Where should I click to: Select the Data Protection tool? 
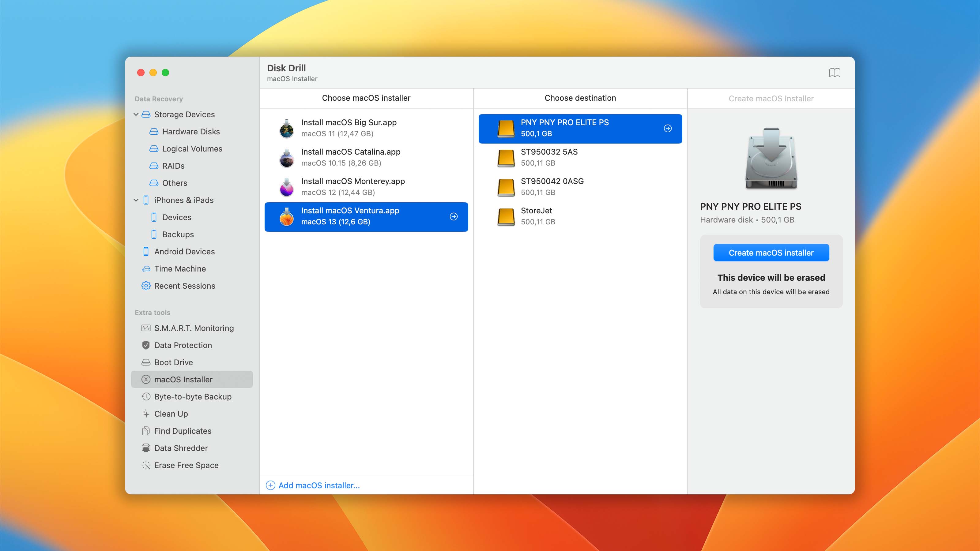183,345
